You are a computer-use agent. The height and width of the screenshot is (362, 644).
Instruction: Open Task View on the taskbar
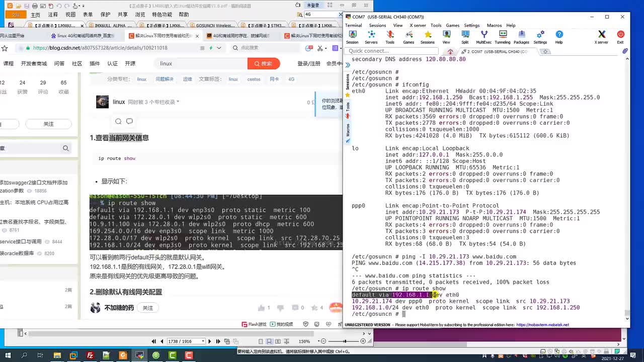(x=41, y=355)
